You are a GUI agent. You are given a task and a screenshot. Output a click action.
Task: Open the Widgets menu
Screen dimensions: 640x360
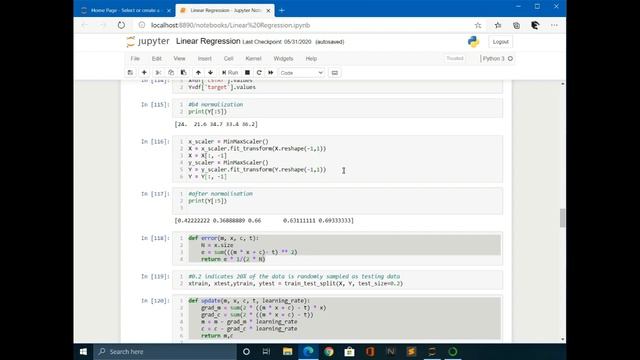(x=283, y=58)
